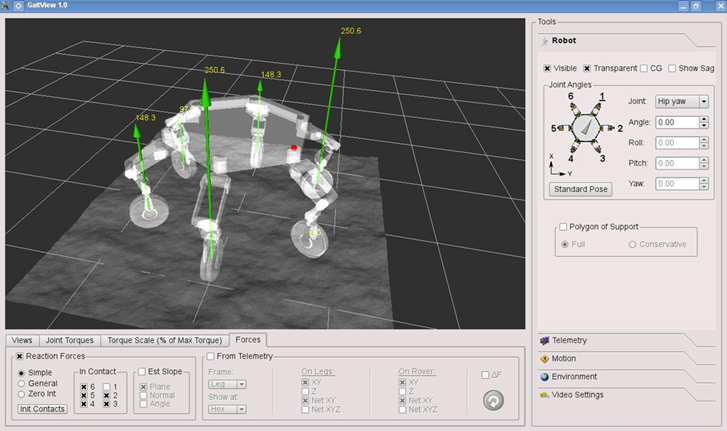Click the Standard Pose button

click(580, 190)
